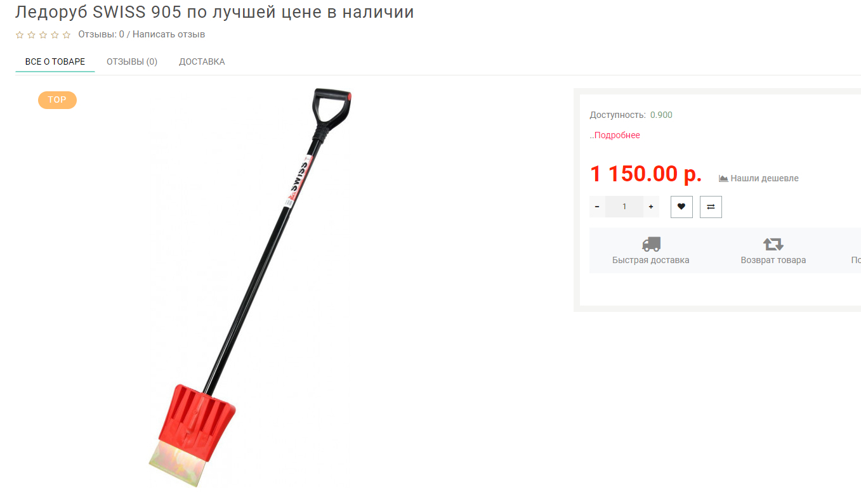Click the first rating star
The height and width of the screenshot is (504, 861).
tap(20, 35)
